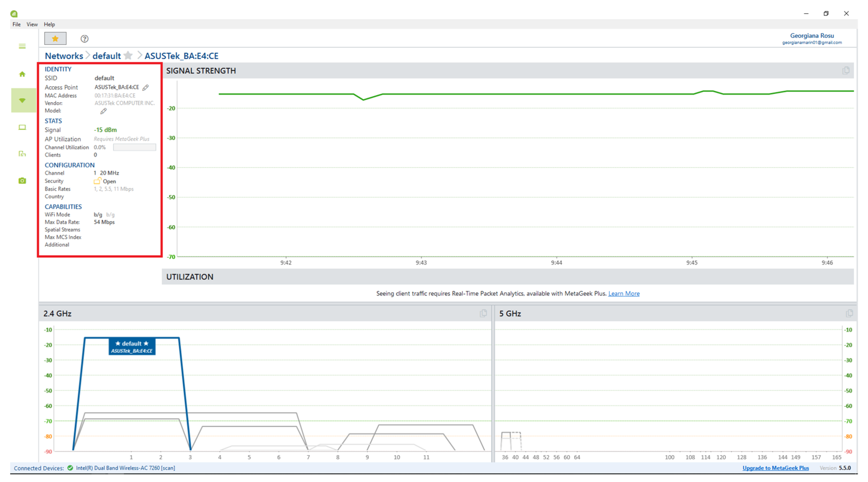This screenshot has height=482, width=868.
Task: Copy the 5 GHz chart
Action: [x=849, y=314]
